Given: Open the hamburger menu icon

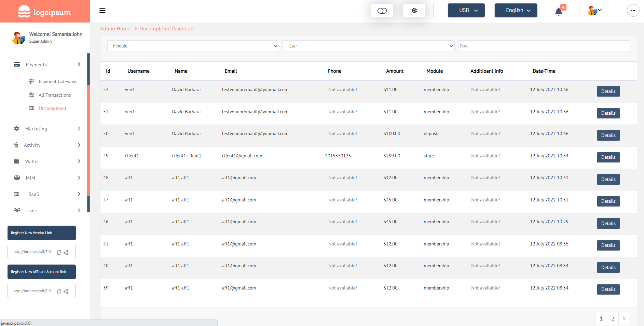Looking at the screenshot, I should [x=102, y=10].
